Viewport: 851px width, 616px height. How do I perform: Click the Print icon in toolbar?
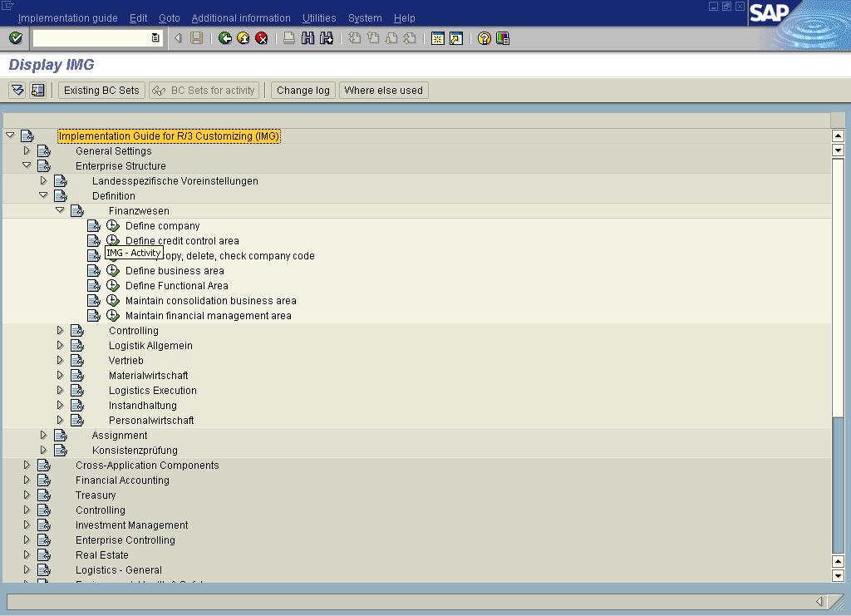(x=289, y=38)
